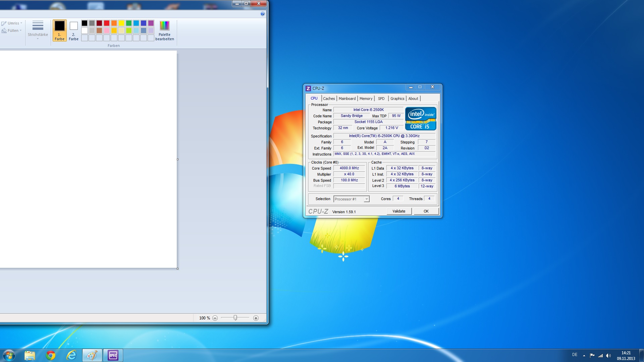Pick the red color swatch

pyautogui.click(x=107, y=23)
